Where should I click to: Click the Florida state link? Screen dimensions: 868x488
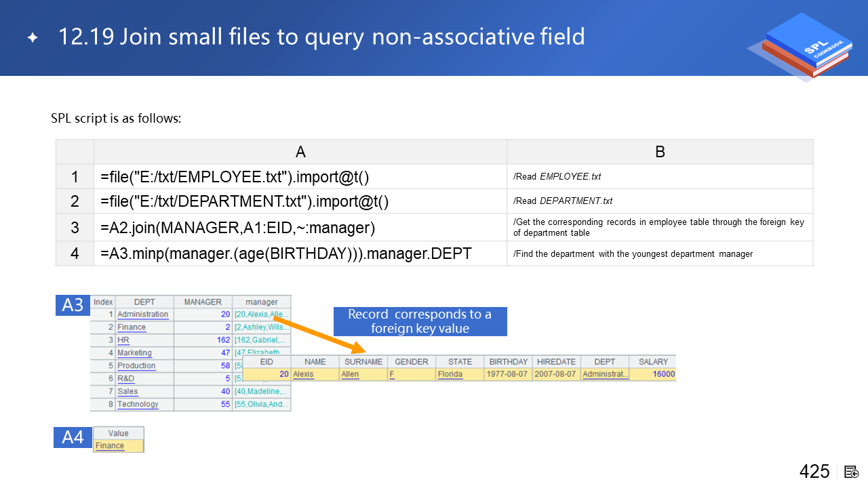pyautogui.click(x=450, y=374)
